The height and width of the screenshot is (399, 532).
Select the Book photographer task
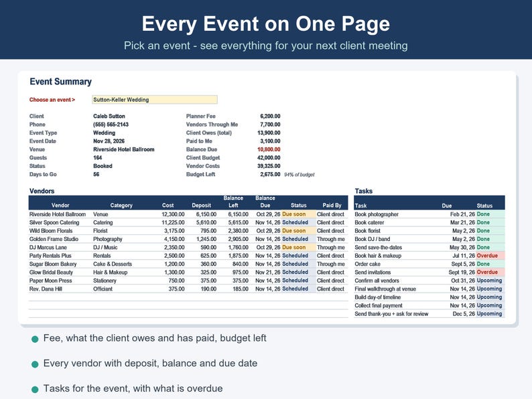(x=377, y=214)
